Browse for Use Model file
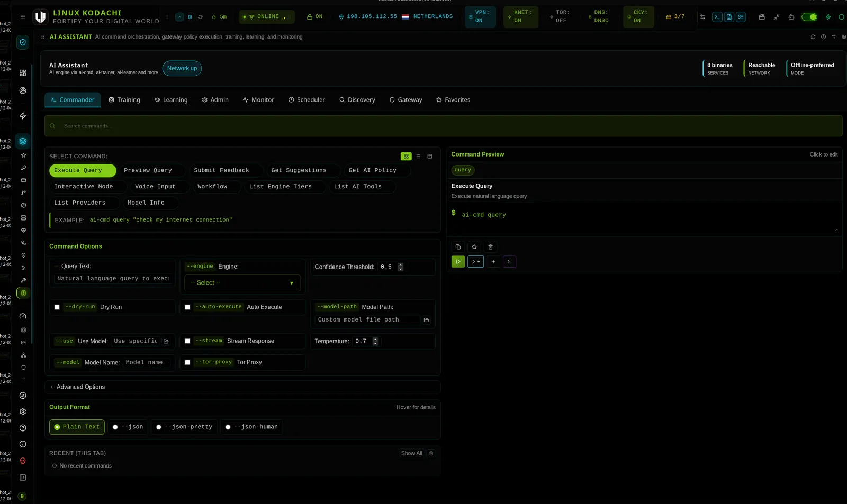Screen dimensions: 847x504 [x=166, y=341]
